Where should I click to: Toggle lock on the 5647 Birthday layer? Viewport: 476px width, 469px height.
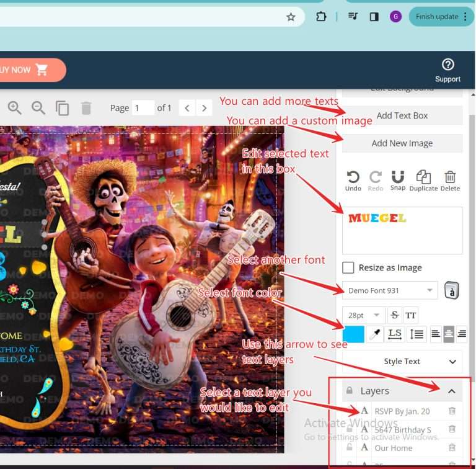(x=350, y=429)
